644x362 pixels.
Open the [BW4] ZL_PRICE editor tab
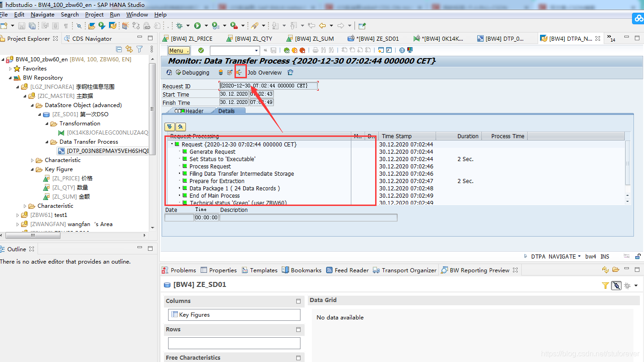(x=187, y=38)
